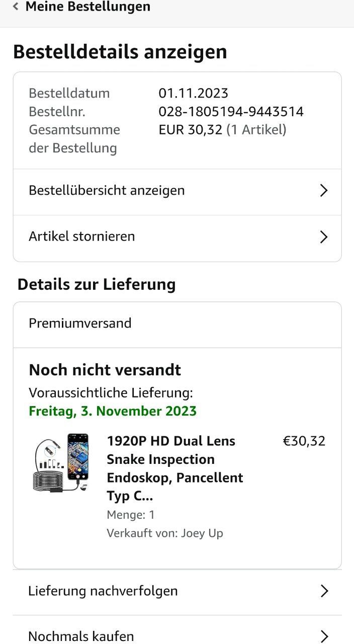
Task: Click Noch nicht versandt status heading
Action: click(105, 370)
